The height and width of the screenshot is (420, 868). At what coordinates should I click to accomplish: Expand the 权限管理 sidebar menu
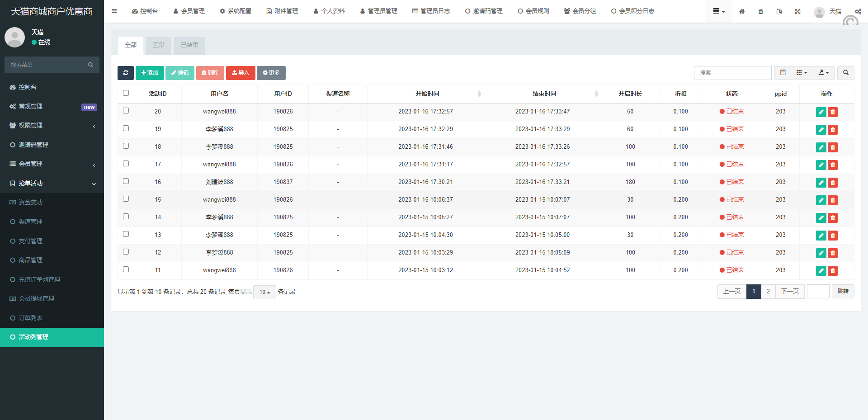[x=52, y=126]
